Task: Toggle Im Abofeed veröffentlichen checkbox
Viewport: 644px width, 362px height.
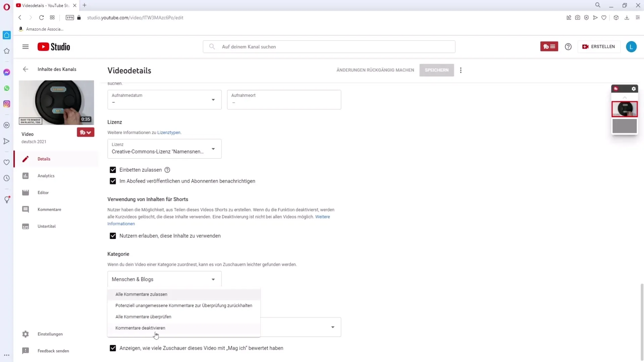Action: [113, 181]
